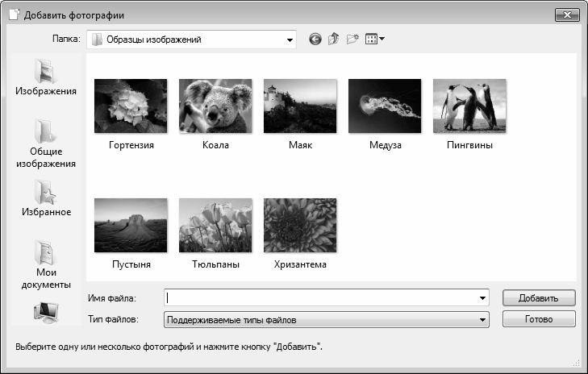588x374 pixels.
Task: Open the Тип файлов dropdown list
Action: 326,320
